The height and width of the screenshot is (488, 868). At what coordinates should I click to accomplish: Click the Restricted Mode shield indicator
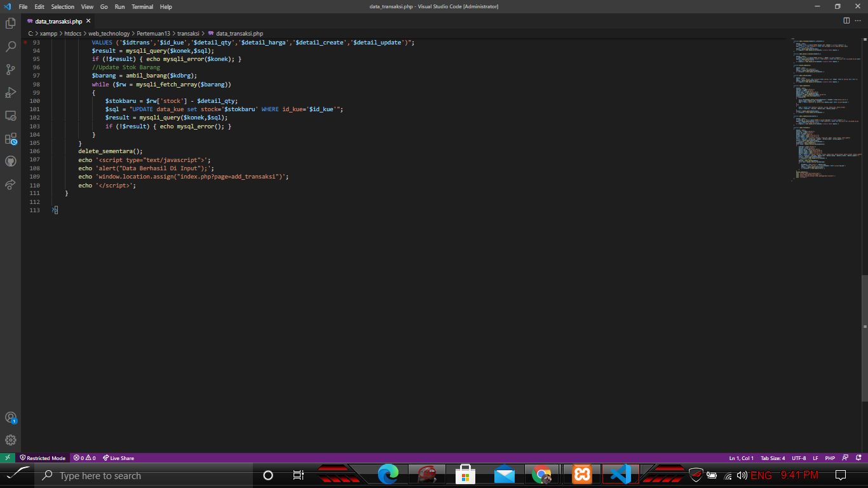coord(43,457)
